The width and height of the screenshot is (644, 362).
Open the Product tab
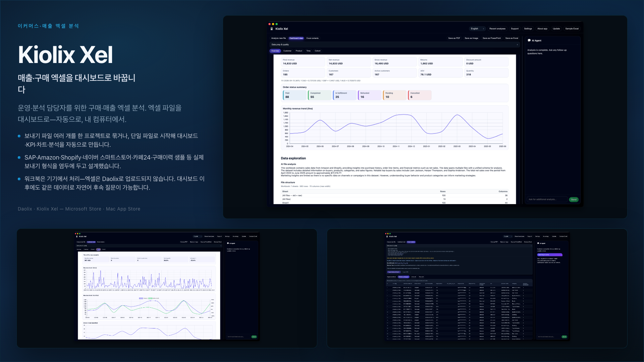[299, 51]
